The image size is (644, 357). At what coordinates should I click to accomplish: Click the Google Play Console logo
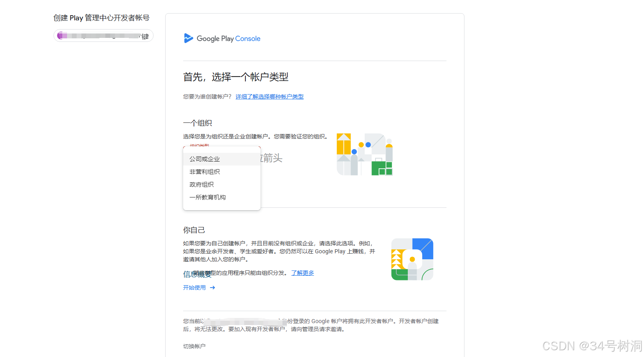(222, 38)
